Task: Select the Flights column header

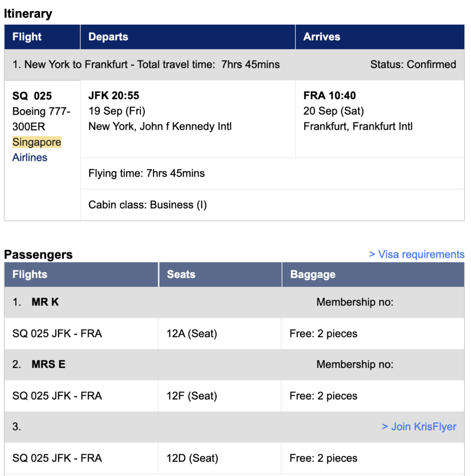Action: [29, 274]
